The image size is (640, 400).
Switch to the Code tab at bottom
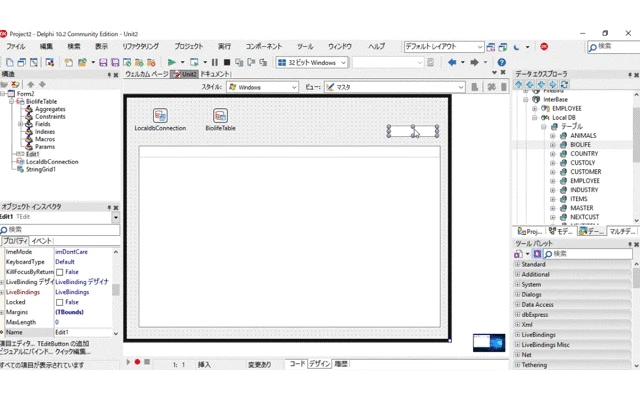[x=297, y=364]
